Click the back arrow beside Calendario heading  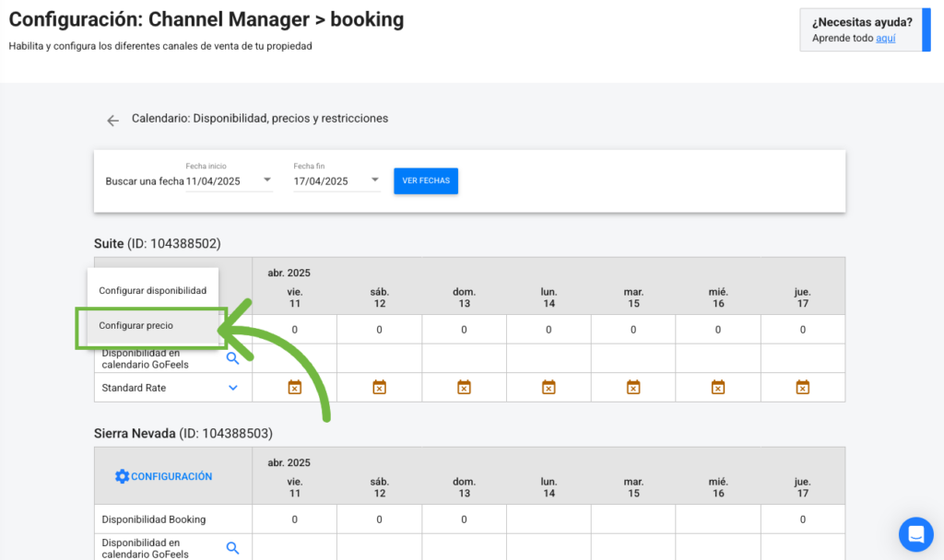(112, 120)
